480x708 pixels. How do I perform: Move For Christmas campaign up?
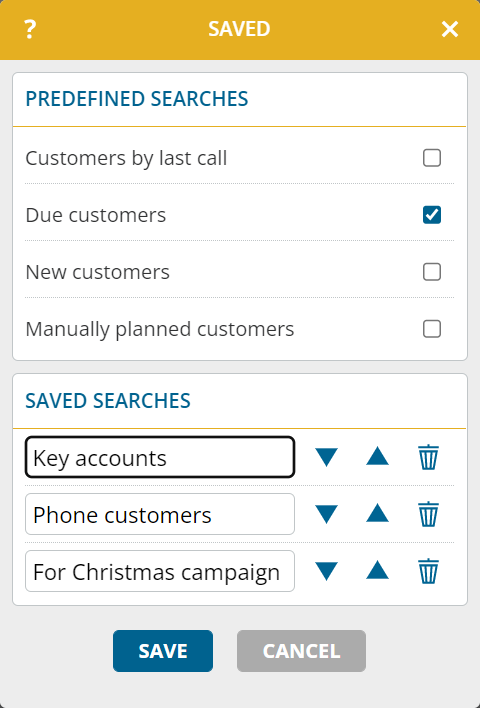[x=377, y=570]
